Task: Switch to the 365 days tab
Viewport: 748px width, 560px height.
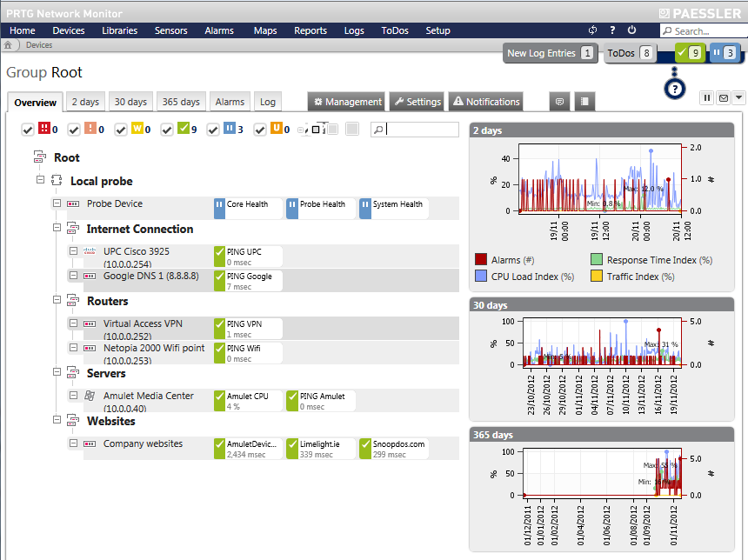Action: coord(181,102)
